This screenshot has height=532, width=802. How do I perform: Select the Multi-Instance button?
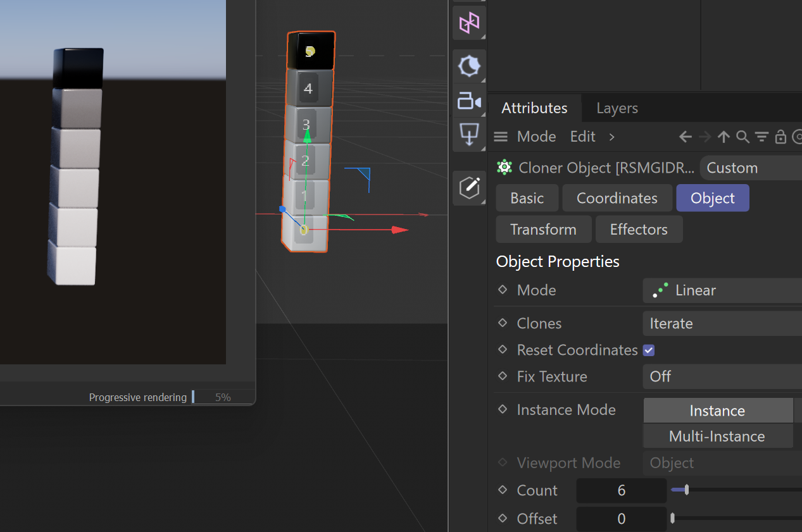[717, 436]
